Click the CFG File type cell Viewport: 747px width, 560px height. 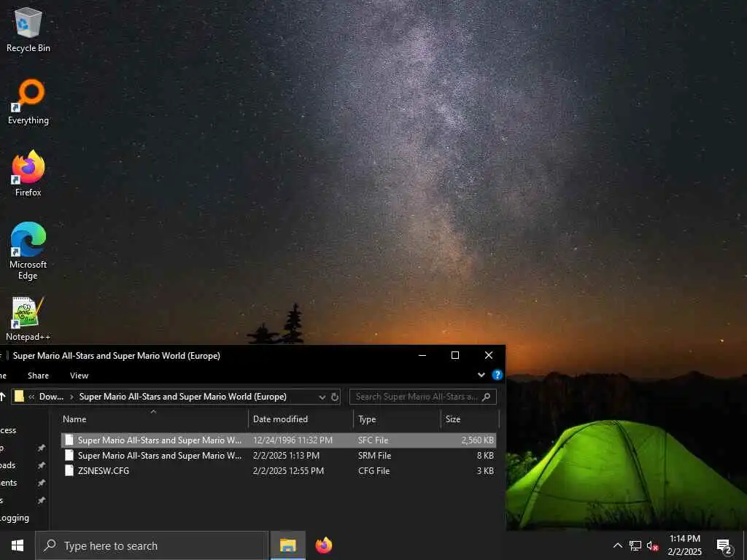(373, 470)
